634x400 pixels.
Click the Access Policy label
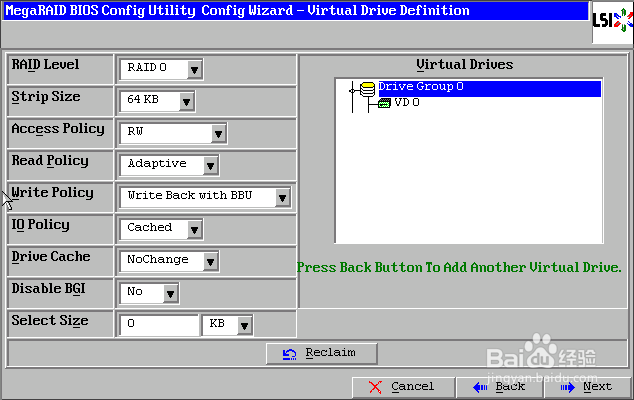58,129
